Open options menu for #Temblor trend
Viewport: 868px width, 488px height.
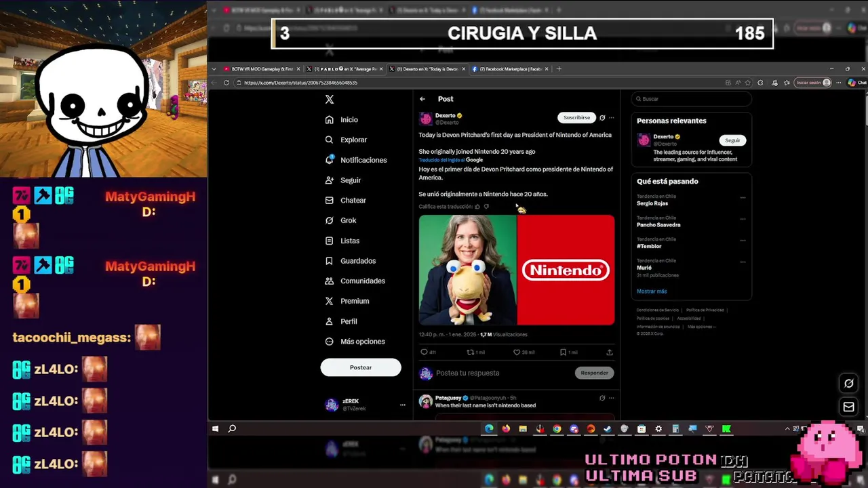[743, 241]
